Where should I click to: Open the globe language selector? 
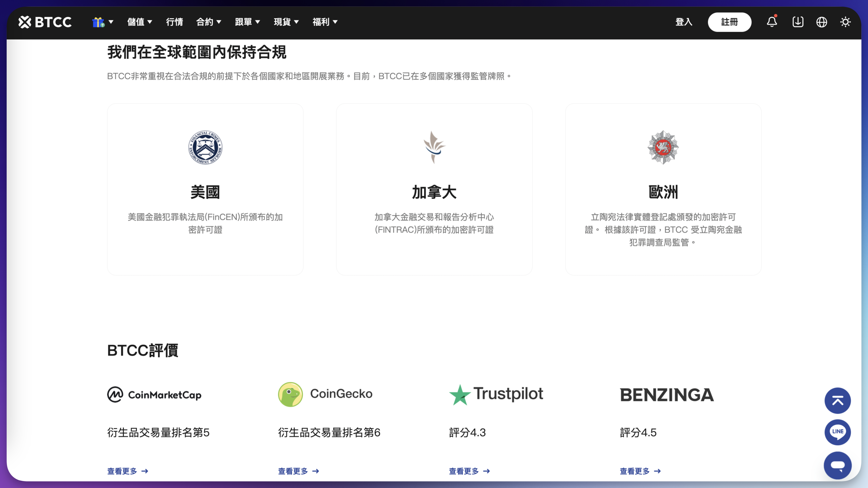tap(822, 22)
